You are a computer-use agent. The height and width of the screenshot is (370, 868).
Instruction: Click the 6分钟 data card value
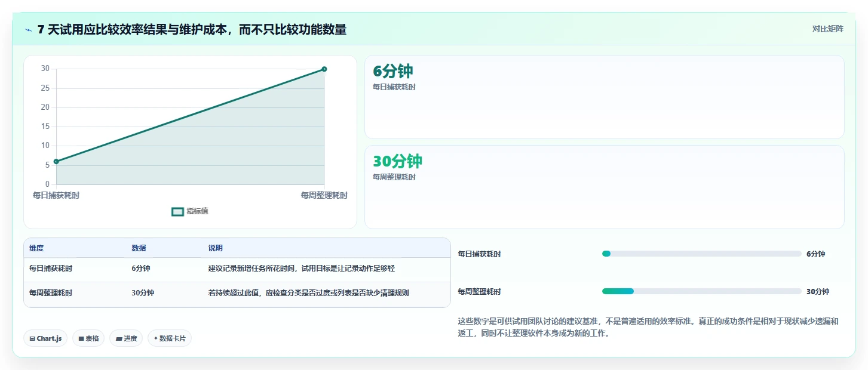click(x=393, y=71)
